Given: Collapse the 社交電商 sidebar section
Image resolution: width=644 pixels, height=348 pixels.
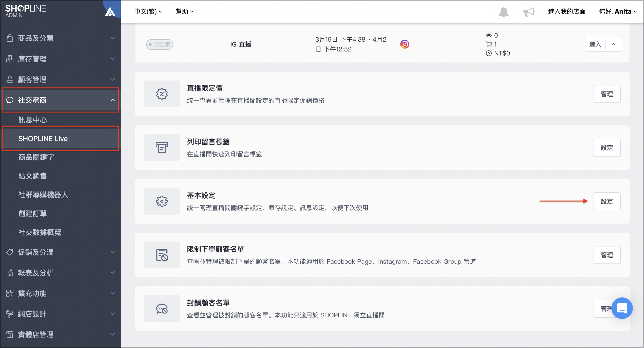Looking at the screenshot, I should [113, 100].
